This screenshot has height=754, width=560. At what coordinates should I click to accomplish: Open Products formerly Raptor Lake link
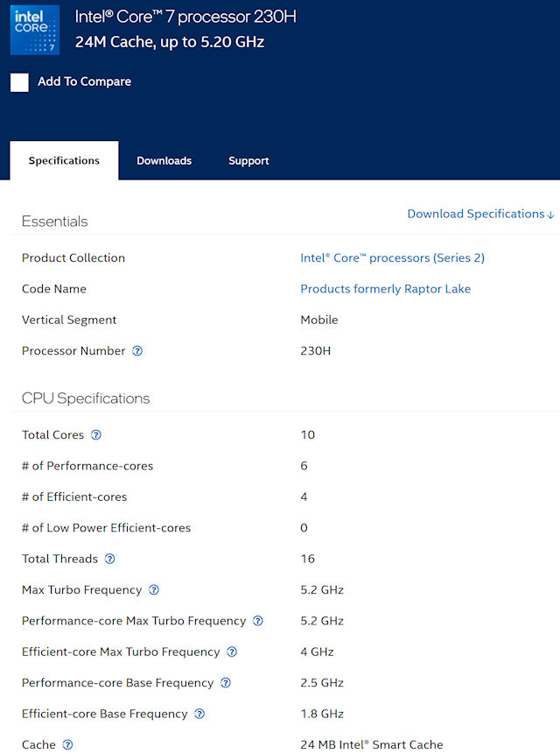[386, 289]
